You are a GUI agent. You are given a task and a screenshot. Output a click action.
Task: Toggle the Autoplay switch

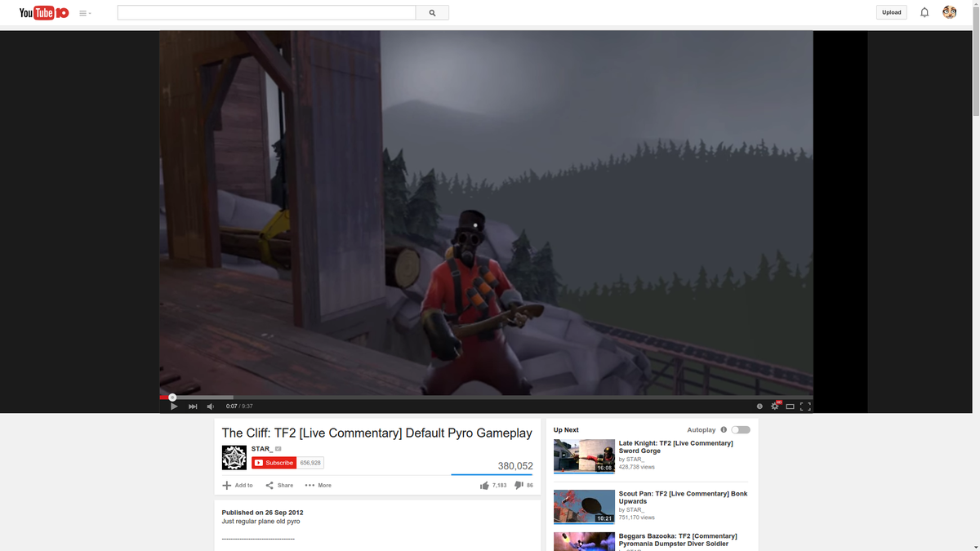(x=741, y=429)
